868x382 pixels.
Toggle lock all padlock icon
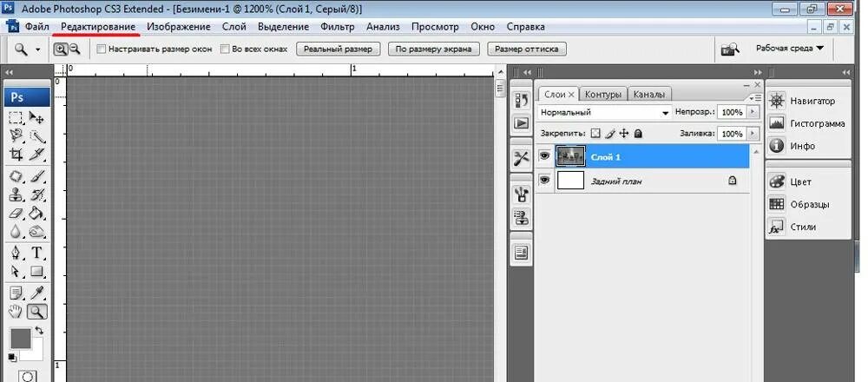[x=638, y=134]
